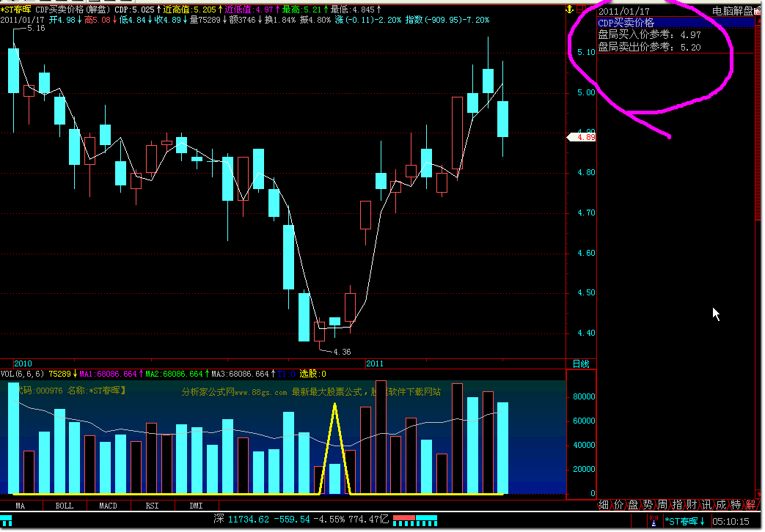Viewport: 765px width, 532px height.
Task: Click the 收4.89 close price
Action: coord(167,20)
